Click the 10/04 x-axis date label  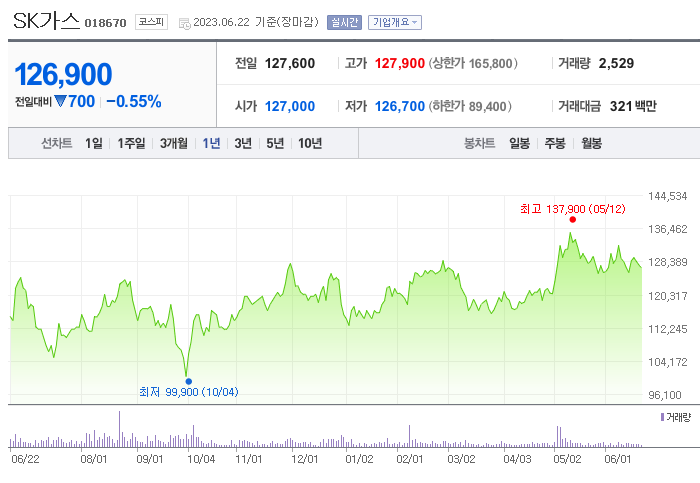pyautogui.click(x=201, y=459)
